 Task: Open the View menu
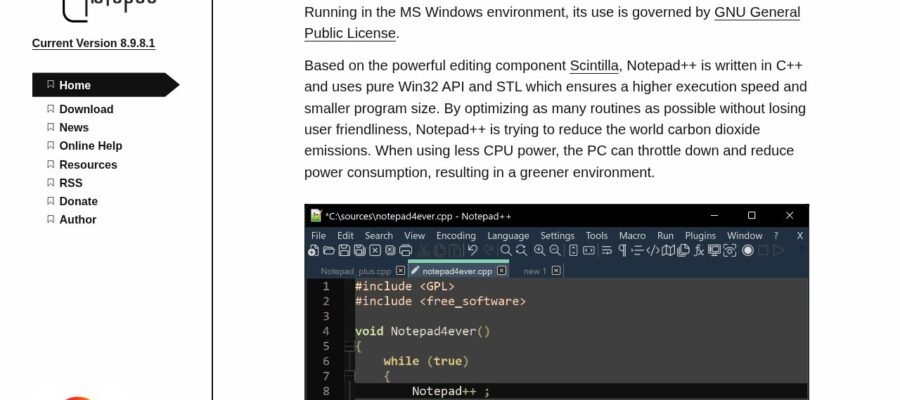[x=414, y=236]
